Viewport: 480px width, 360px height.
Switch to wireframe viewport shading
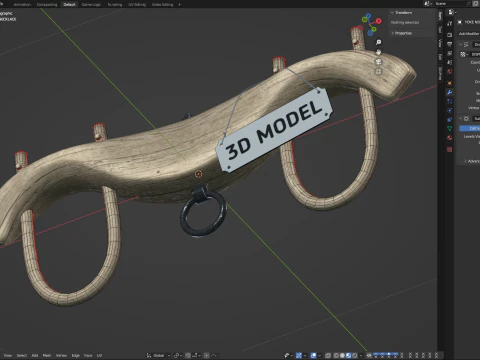[336, 355]
